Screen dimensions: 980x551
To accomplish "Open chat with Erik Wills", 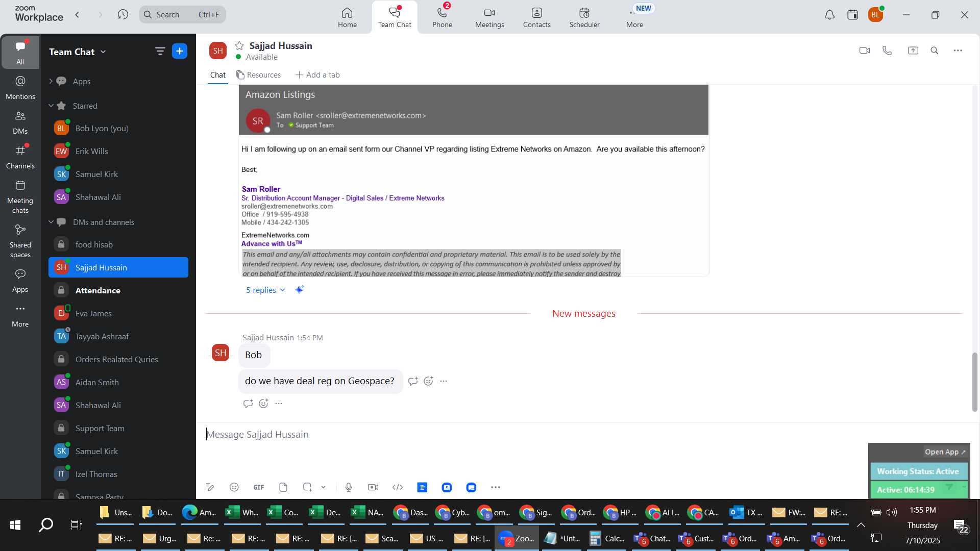I will pyautogui.click(x=118, y=151).
